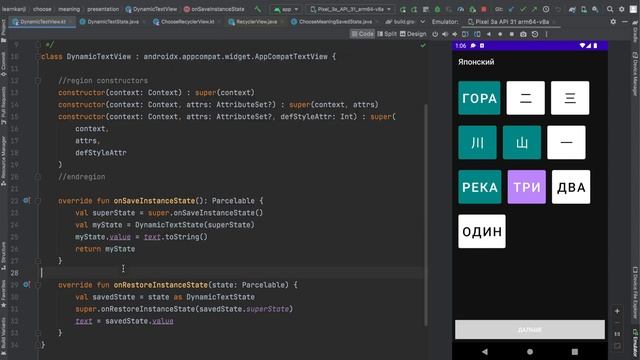Click override gutter marker on line 22
Image resolution: width=640 pixels, height=360 pixels.
click(x=26, y=200)
